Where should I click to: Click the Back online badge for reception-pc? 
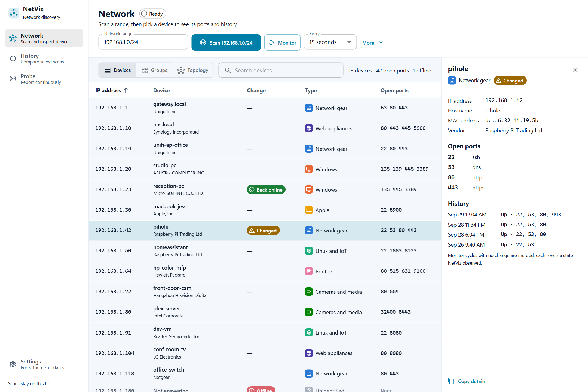pos(266,189)
